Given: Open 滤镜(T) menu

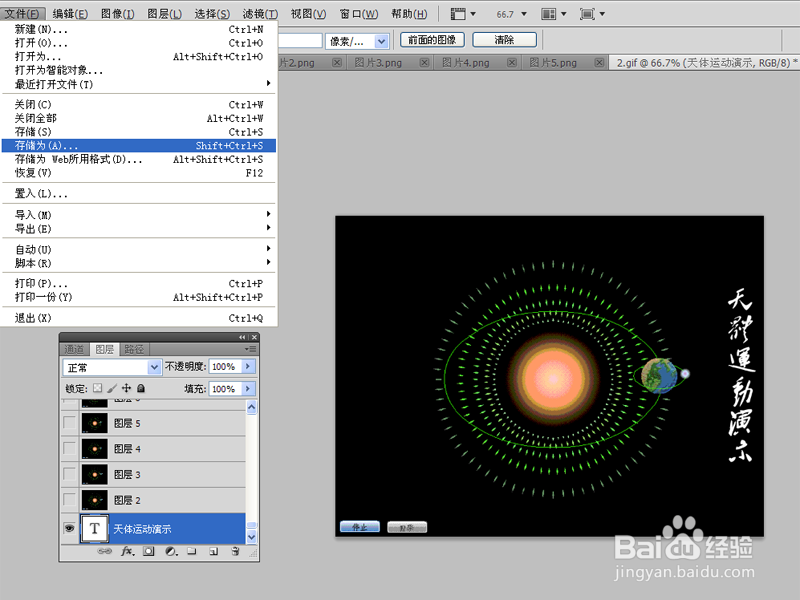Looking at the screenshot, I should click(x=260, y=14).
